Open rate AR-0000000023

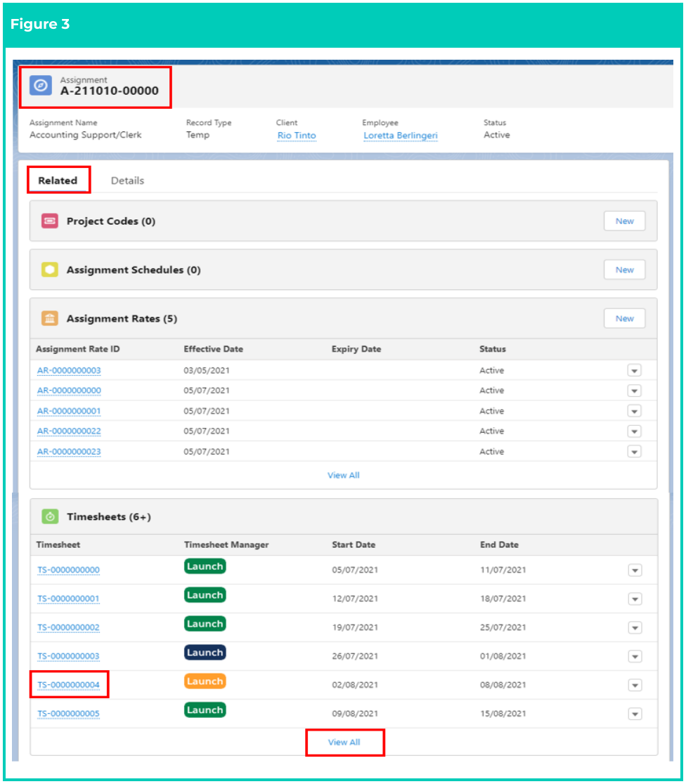pyautogui.click(x=69, y=452)
